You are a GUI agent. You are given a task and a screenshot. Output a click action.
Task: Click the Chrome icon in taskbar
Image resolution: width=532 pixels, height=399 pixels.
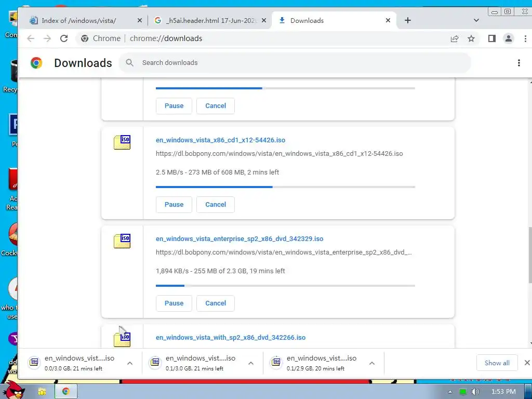coord(66,392)
